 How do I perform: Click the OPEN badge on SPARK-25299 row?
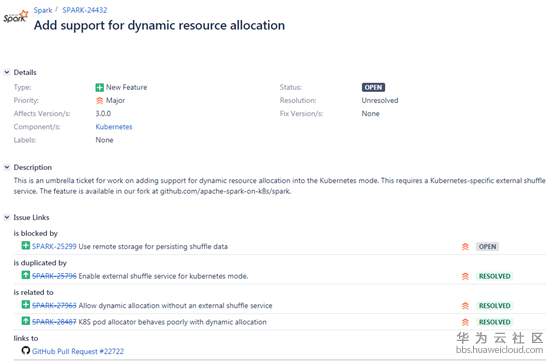tap(487, 247)
